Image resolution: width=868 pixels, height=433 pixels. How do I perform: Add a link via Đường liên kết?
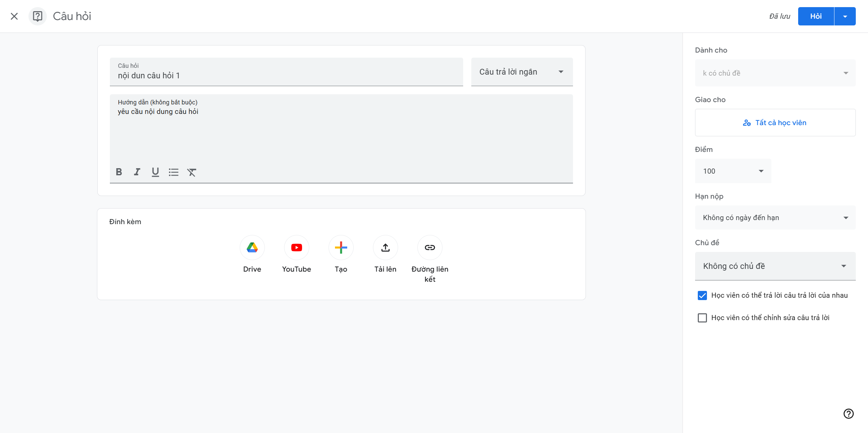point(430,248)
